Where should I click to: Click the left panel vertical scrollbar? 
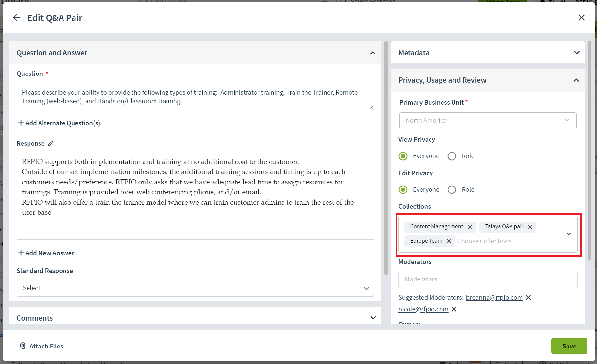pos(386,158)
